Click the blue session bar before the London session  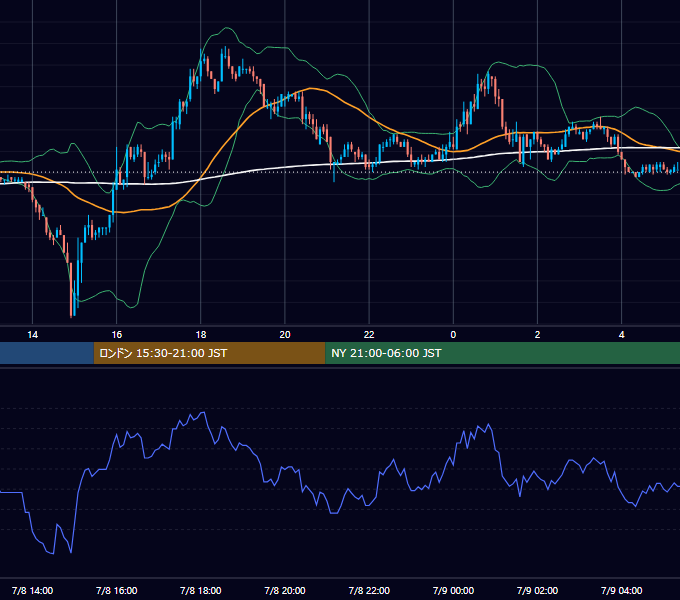(x=47, y=353)
